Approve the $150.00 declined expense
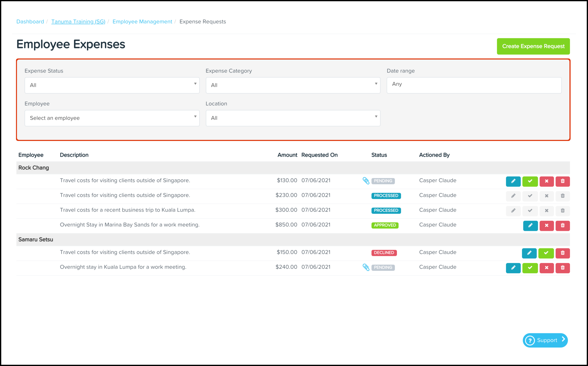 (x=546, y=253)
